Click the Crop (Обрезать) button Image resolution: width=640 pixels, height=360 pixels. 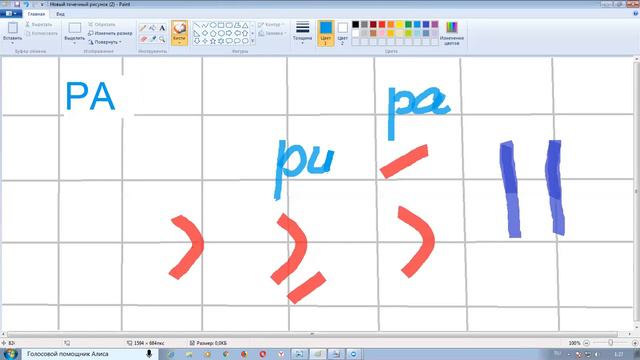(102, 24)
